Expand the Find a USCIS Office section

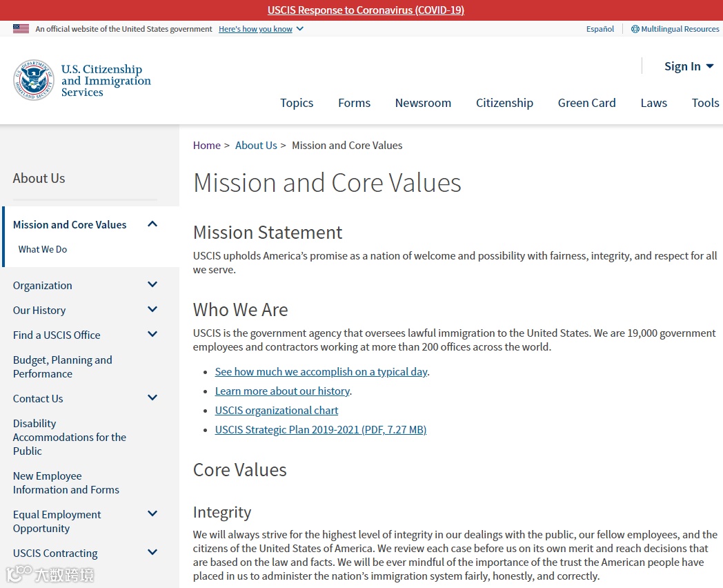pyautogui.click(x=152, y=334)
